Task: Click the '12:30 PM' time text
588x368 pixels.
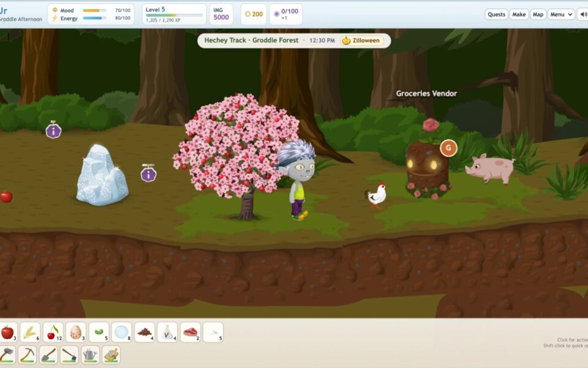Action: click(x=322, y=40)
